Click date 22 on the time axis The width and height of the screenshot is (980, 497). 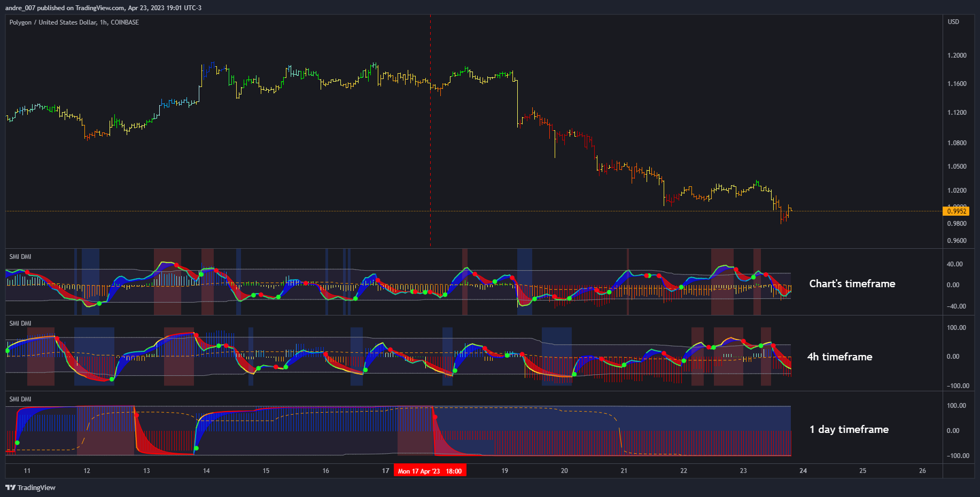tap(684, 471)
